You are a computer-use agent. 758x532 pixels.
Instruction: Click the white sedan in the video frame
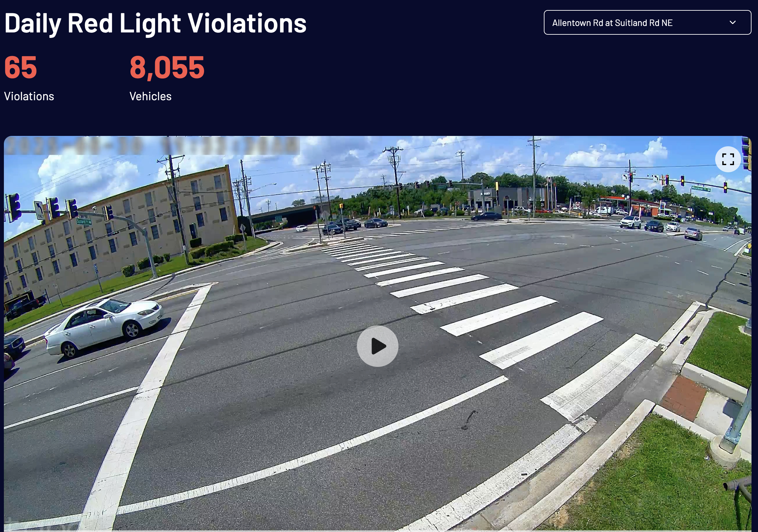point(103,326)
